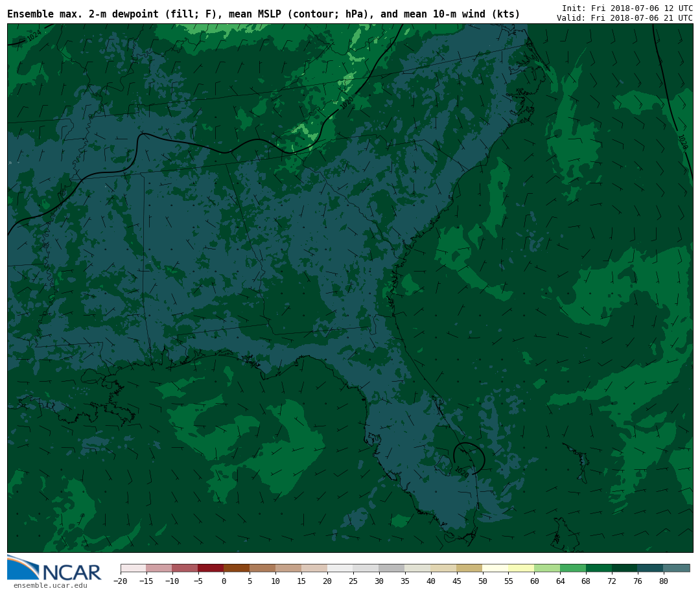The width and height of the screenshot is (700, 593).
Task: Click the -10 to -5 dusty red swatch
Action: 185,568
